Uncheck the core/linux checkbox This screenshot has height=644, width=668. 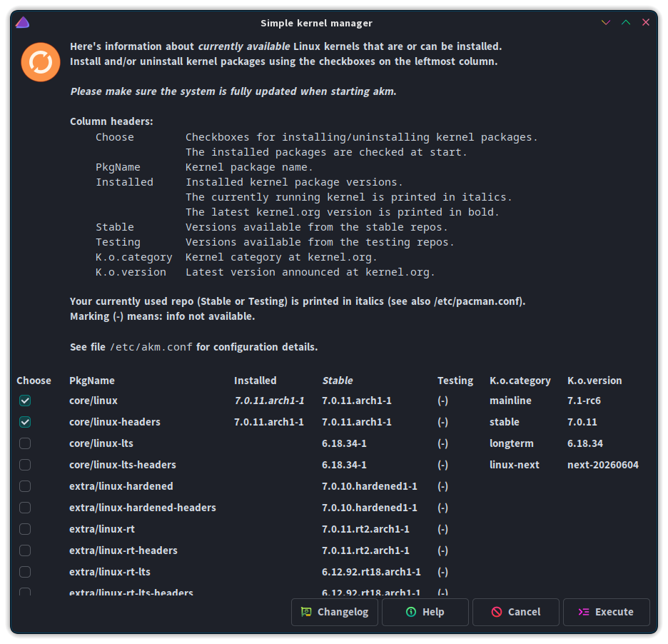25,401
